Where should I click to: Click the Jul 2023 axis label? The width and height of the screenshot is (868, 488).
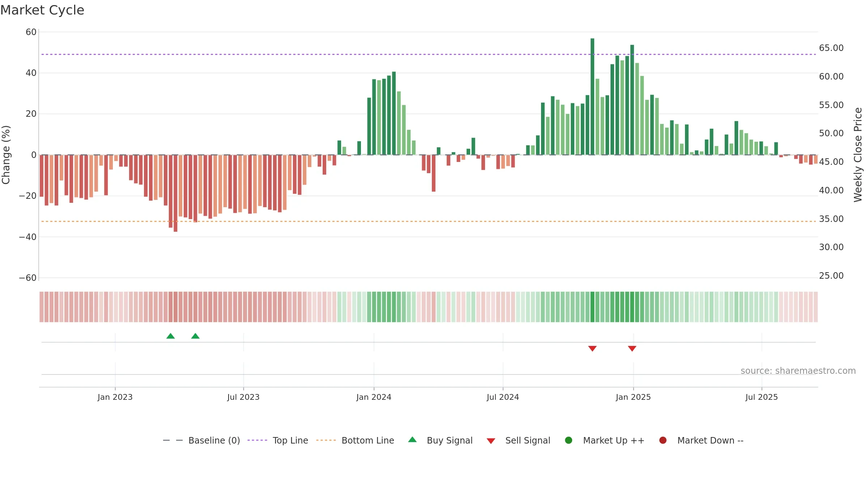point(243,397)
